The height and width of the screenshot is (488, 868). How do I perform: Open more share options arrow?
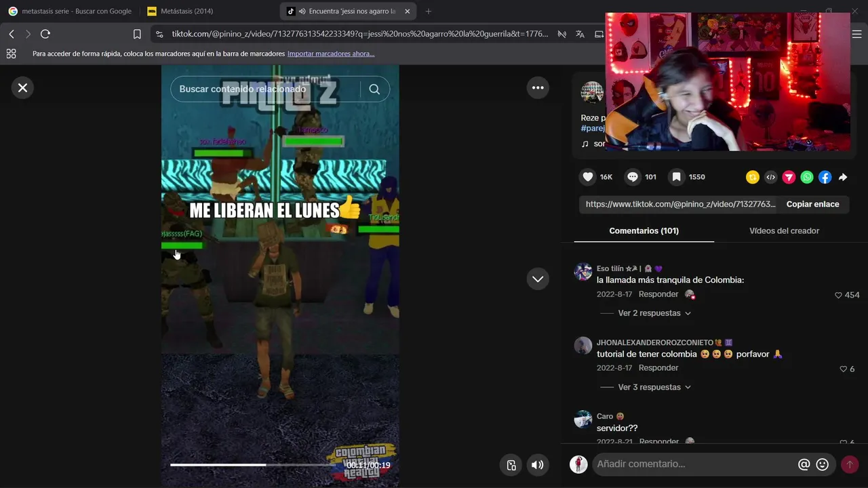pyautogui.click(x=843, y=177)
